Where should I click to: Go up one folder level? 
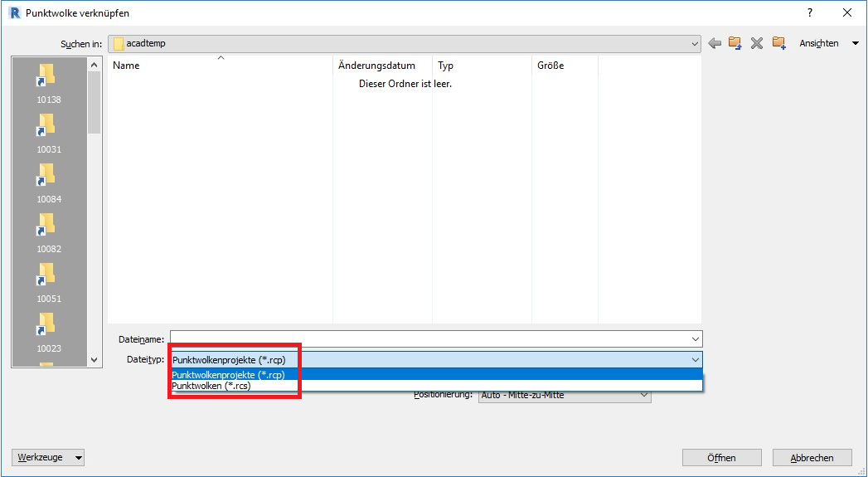tap(735, 43)
